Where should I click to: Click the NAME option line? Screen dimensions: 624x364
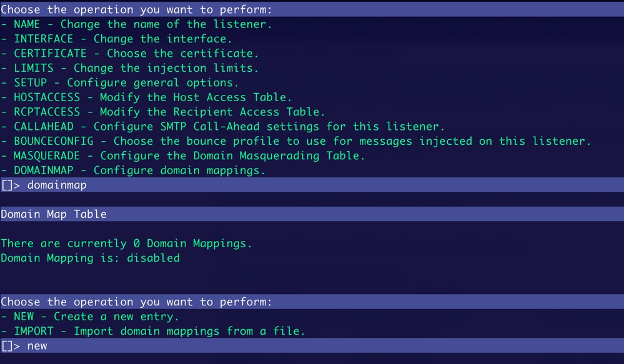click(x=136, y=24)
